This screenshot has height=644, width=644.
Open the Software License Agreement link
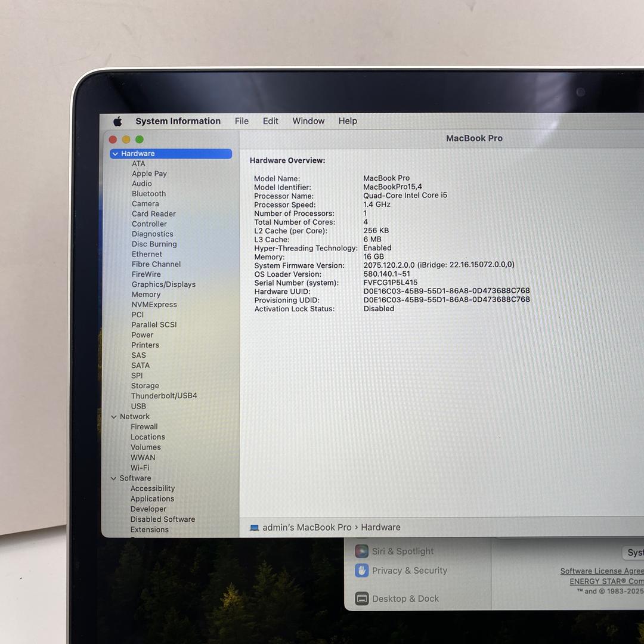(602, 571)
